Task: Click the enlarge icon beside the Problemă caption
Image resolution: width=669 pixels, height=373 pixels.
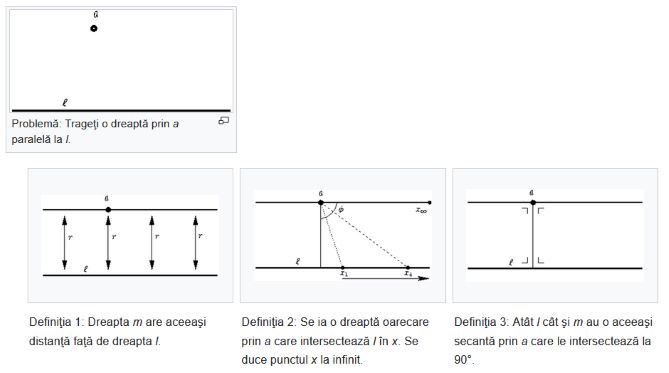Action: pos(224,121)
